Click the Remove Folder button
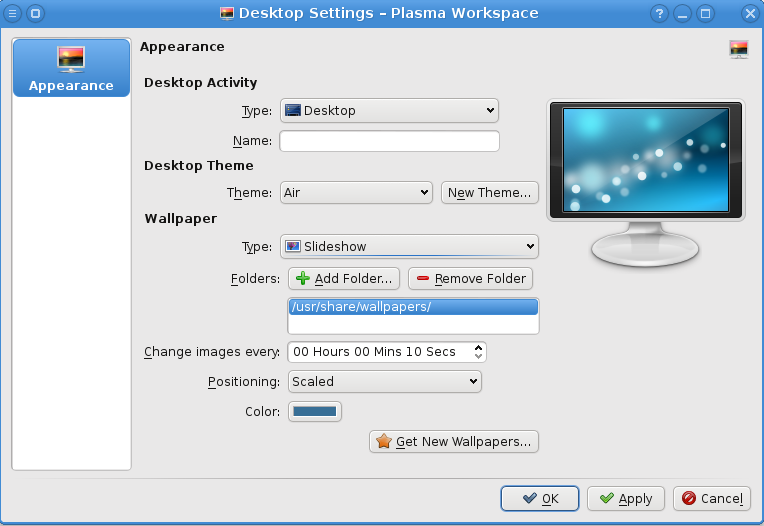 click(471, 279)
